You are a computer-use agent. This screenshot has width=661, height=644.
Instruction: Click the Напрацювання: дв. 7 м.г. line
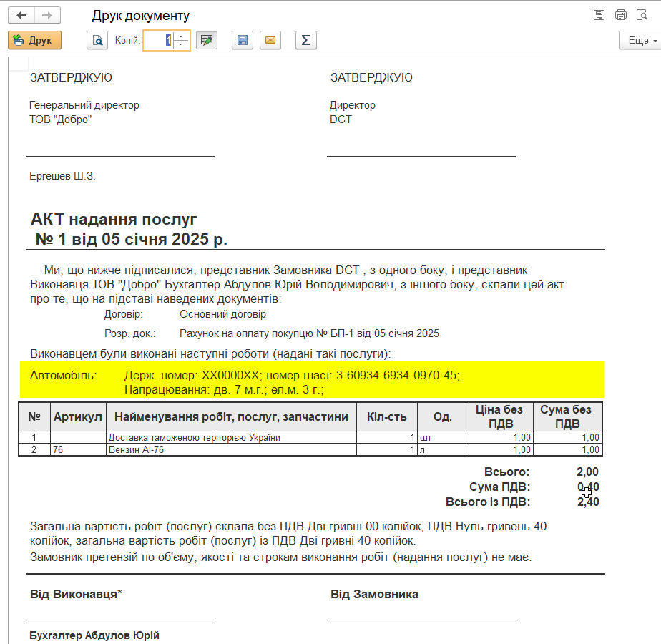point(224,390)
